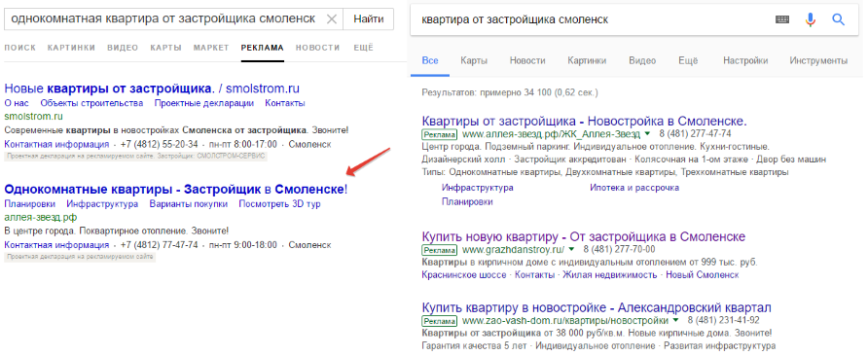Screen dimensions: 868x356
Task: Open Google ad Квартиры от застройщика - Новостройка
Action: click(x=585, y=122)
